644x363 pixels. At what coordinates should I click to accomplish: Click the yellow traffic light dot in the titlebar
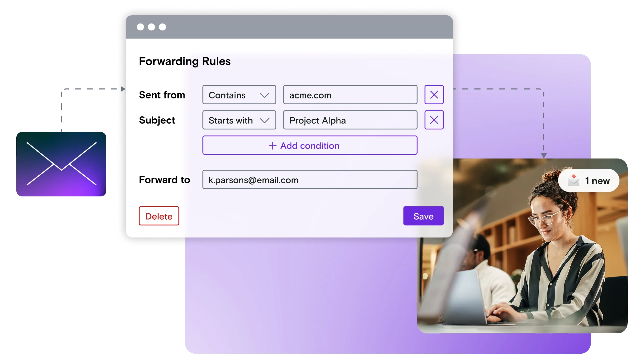point(151,27)
